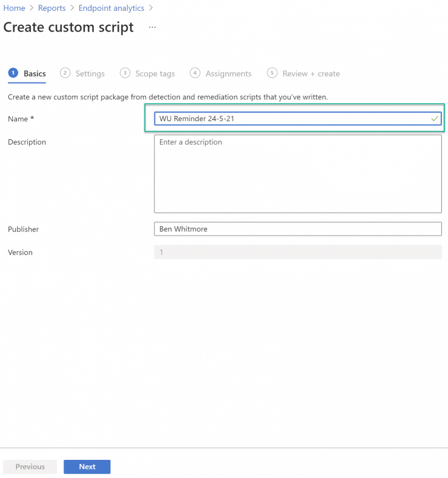Click the chevron after Endpoint analytics breadcrumb
The height and width of the screenshot is (478, 448).
click(x=151, y=8)
